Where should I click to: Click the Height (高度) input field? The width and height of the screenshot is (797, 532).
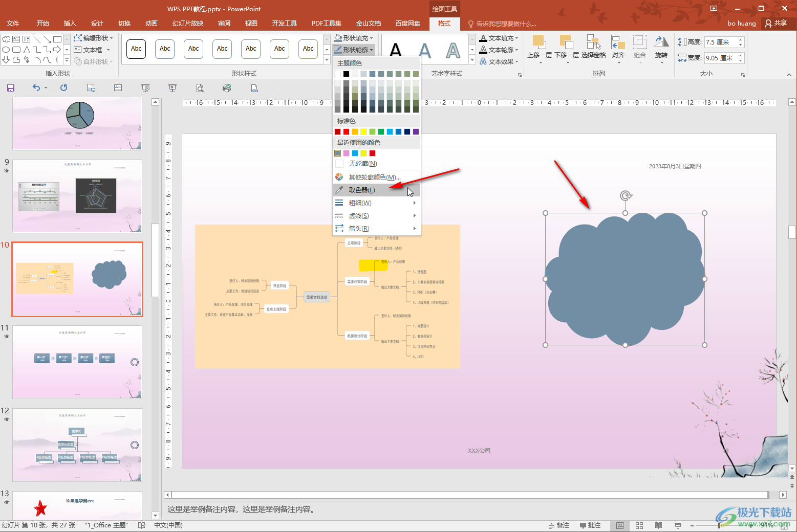[721, 42]
